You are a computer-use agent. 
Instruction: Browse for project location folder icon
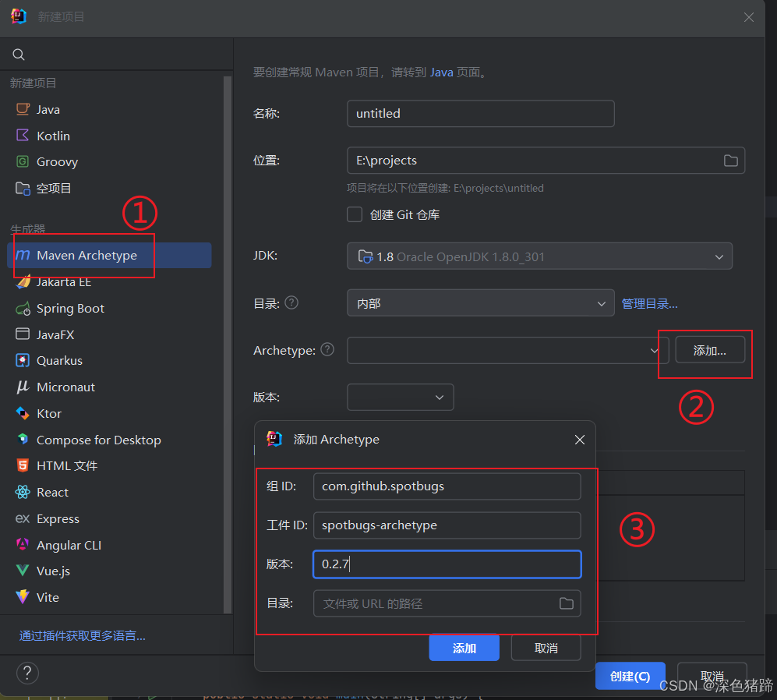[x=730, y=161]
